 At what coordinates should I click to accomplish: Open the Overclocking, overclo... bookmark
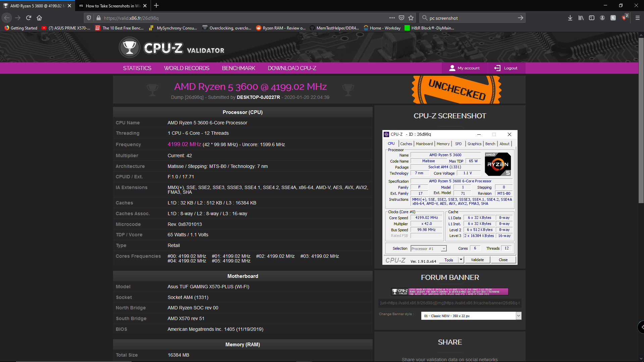point(227,28)
